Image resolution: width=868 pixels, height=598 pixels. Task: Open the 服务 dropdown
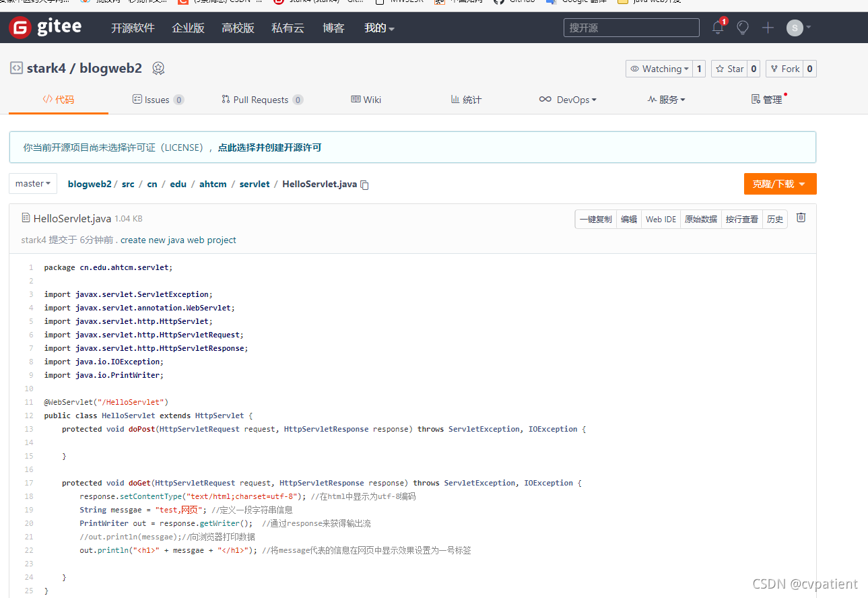665,99
